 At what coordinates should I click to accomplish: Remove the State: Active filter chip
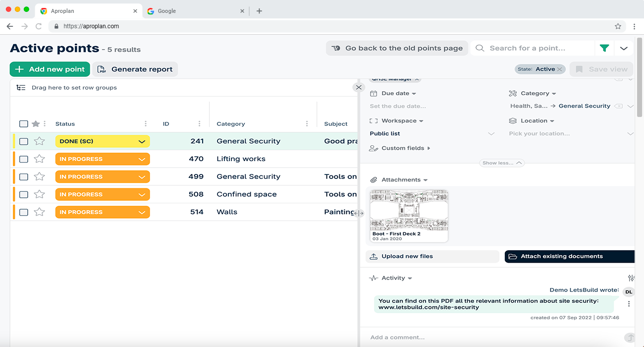tap(560, 69)
